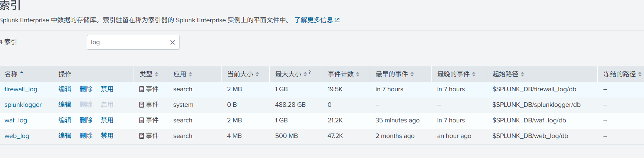Sort the table by 类型 column
The width and height of the screenshot is (644, 158).
tap(149, 74)
